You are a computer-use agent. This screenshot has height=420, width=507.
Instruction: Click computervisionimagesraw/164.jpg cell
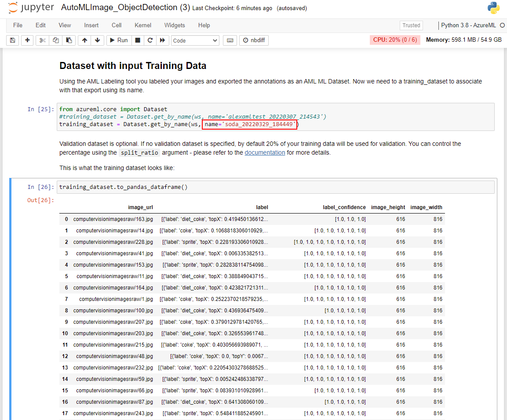point(113,287)
